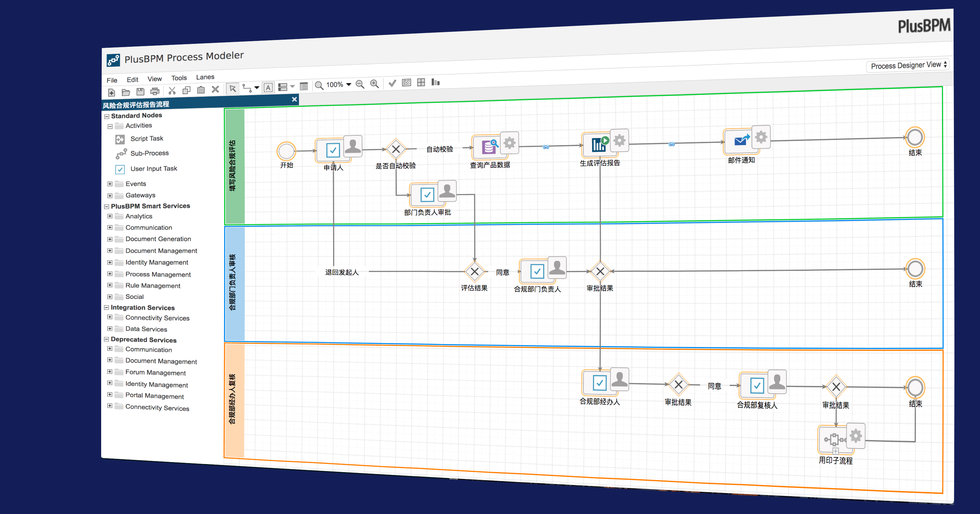Open the swimlane layout dropdown arrow

click(x=292, y=86)
